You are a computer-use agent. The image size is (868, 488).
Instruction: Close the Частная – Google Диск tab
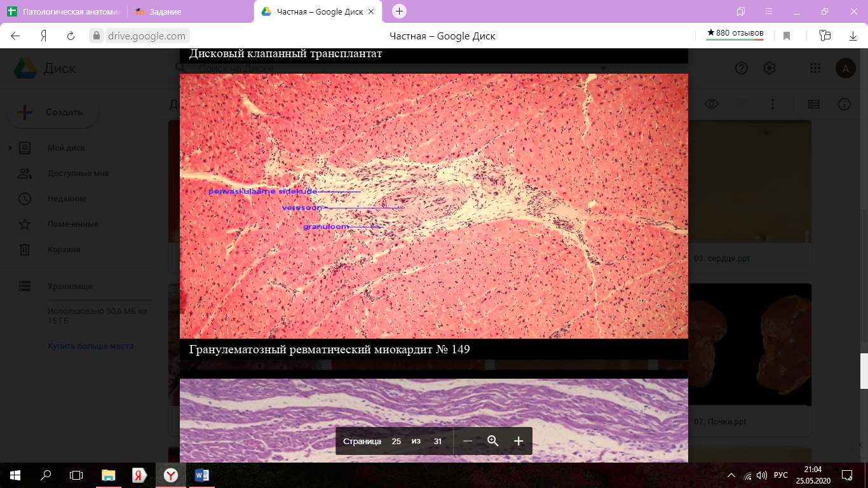[371, 11]
